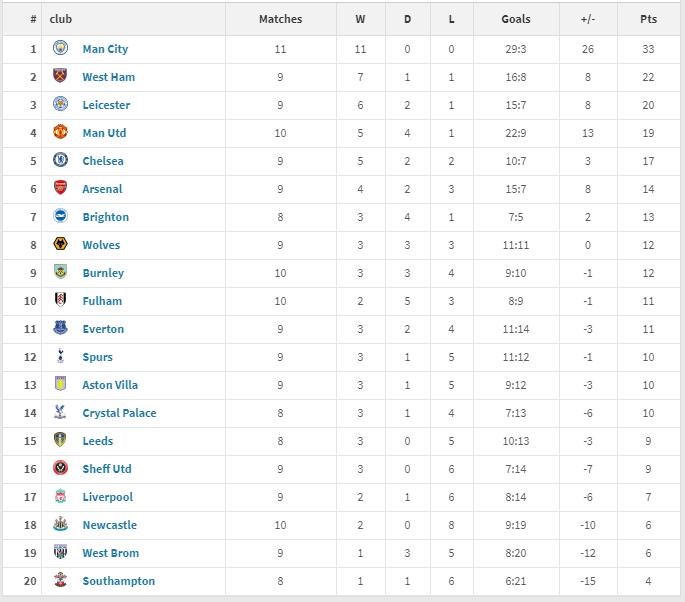685x602 pixels.
Task: Click the Man City club crest icon
Action: click(60, 48)
